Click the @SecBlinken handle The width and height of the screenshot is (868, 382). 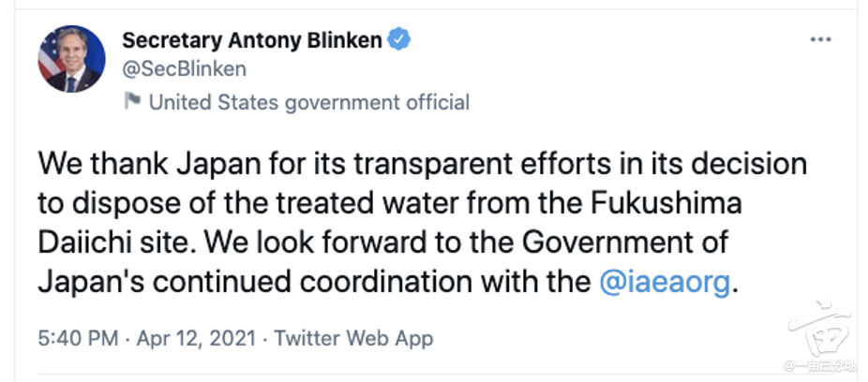[x=184, y=69]
